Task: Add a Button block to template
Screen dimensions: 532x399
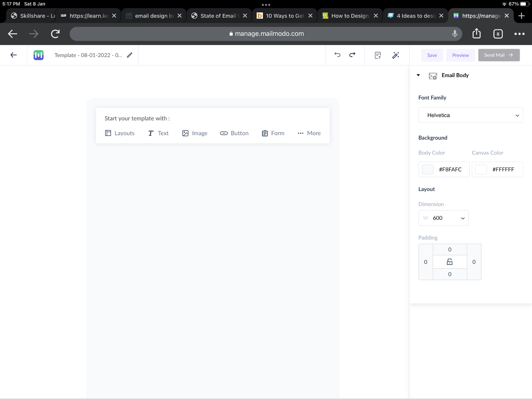Action: pos(234,133)
